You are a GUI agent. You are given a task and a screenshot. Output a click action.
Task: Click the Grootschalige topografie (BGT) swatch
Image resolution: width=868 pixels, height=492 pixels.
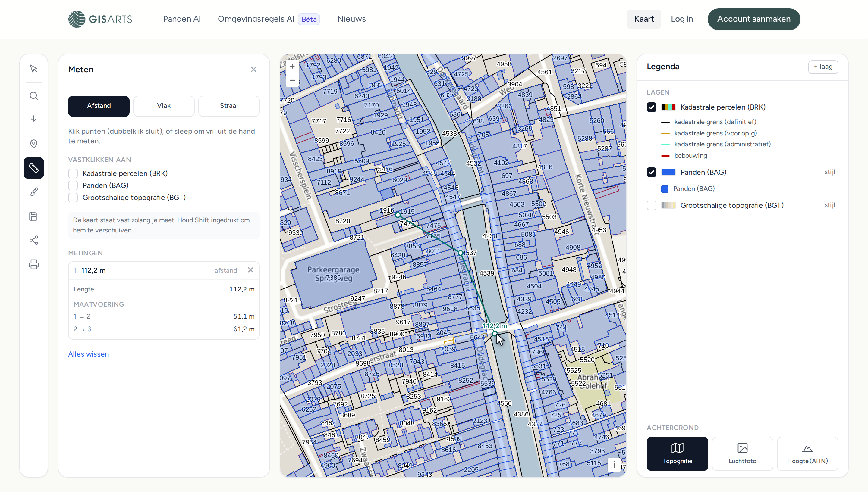point(668,205)
